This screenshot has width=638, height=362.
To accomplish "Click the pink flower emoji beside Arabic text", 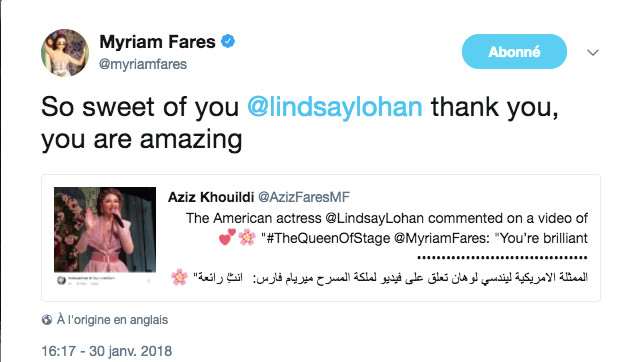I will tap(179, 277).
